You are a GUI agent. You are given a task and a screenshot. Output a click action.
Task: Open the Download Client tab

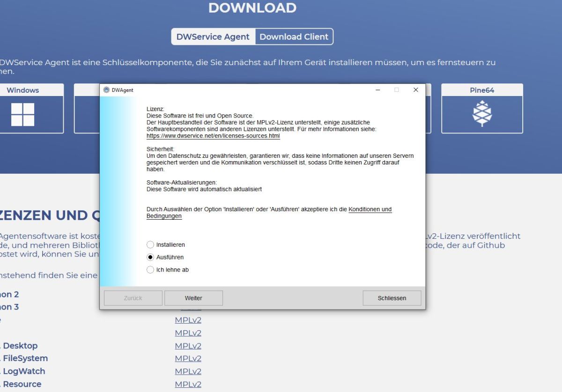(294, 37)
